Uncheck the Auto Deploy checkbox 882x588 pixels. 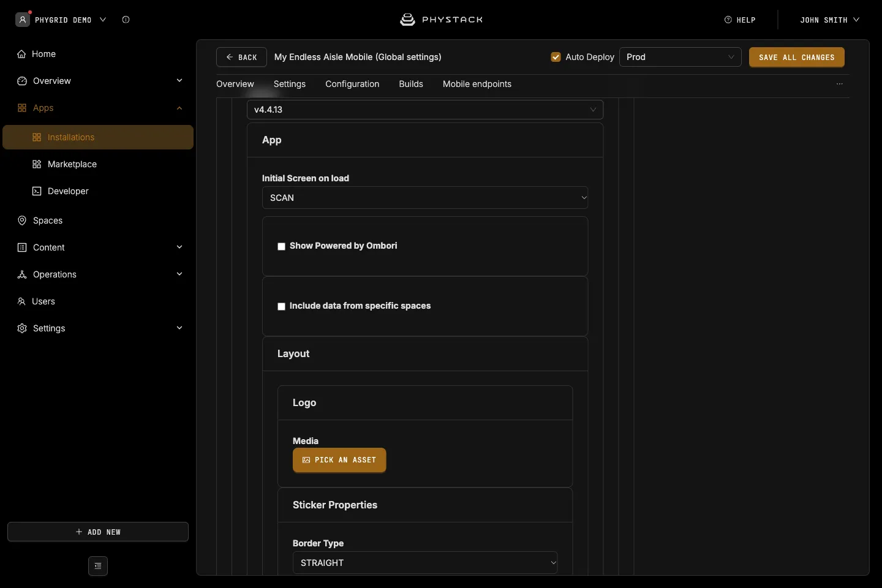click(x=556, y=57)
